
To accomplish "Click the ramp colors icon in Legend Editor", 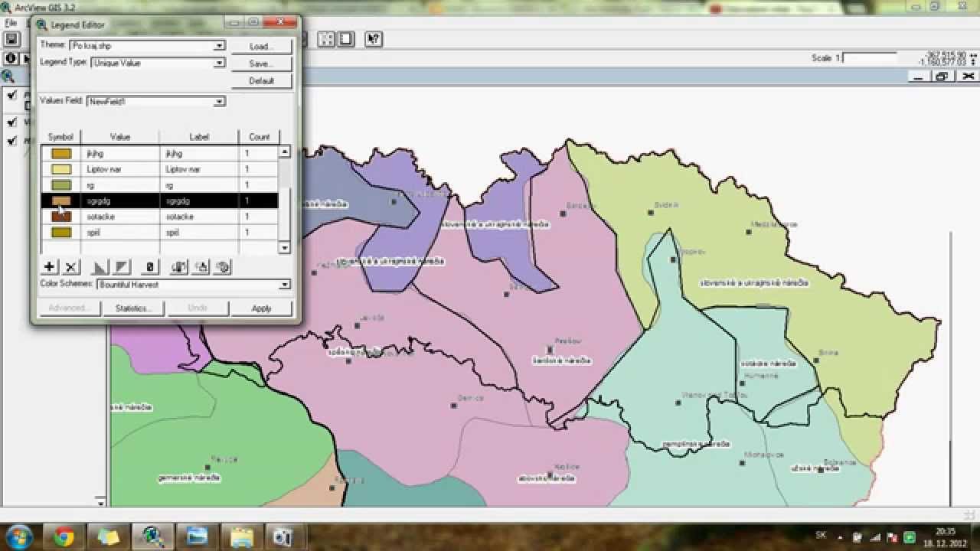I will (x=201, y=266).
